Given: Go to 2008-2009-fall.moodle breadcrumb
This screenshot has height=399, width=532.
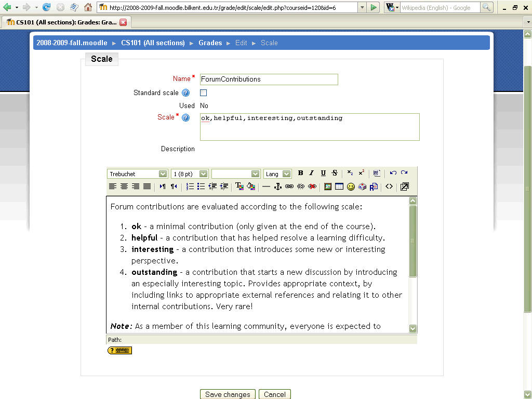Looking at the screenshot, I should pyautogui.click(x=72, y=43).
